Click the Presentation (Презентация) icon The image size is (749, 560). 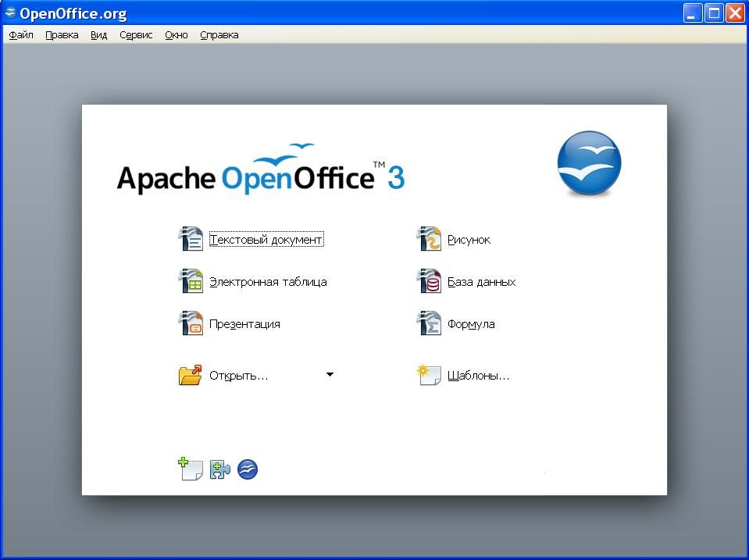(x=191, y=323)
